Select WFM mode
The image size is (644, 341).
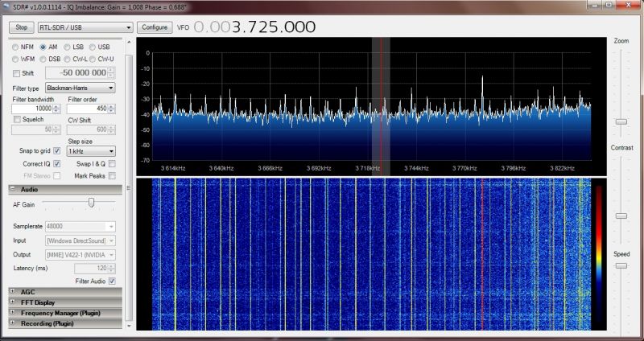(x=15, y=59)
